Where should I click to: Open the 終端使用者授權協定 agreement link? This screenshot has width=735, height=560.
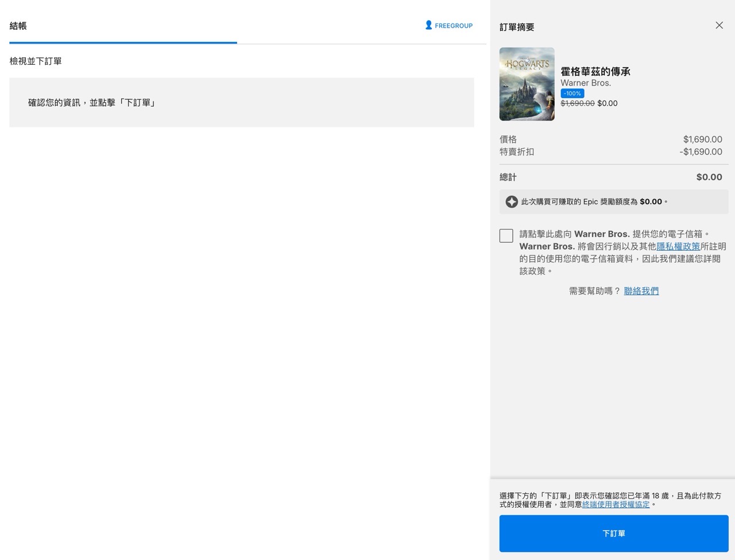click(x=615, y=504)
